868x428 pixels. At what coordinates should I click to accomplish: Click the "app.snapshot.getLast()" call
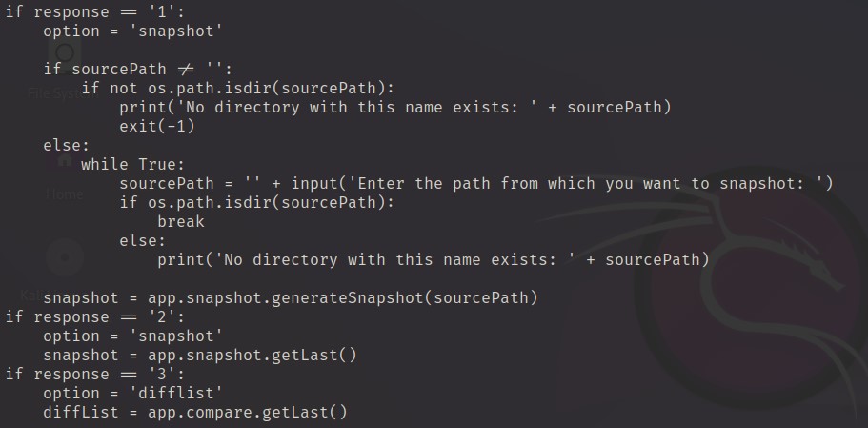(252, 356)
